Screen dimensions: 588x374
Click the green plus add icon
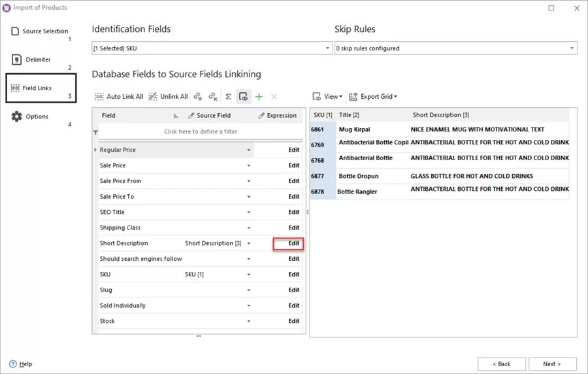click(x=259, y=97)
